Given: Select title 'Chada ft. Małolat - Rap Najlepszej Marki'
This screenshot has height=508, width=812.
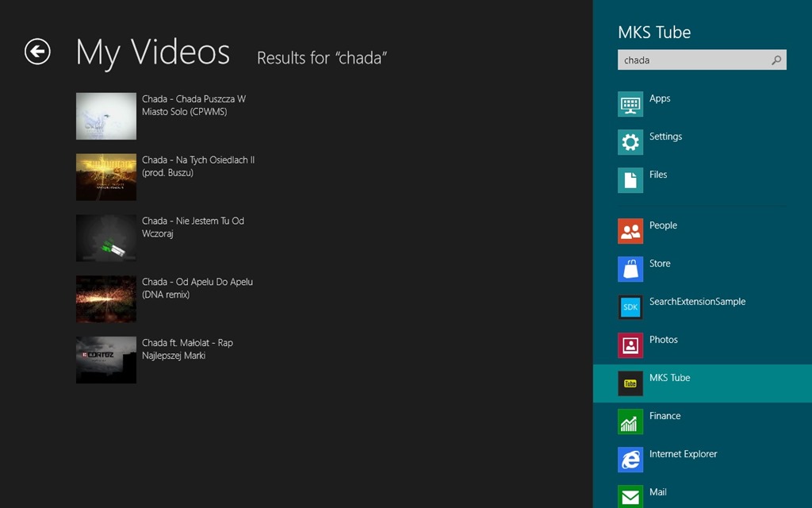Looking at the screenshot, I should click(x=187, y=349).
